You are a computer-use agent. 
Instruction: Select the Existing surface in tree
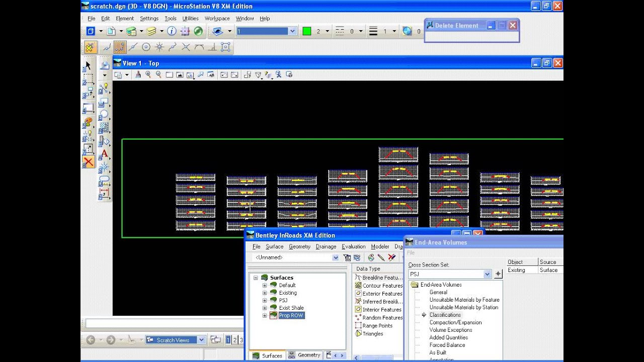coord(288,293)
